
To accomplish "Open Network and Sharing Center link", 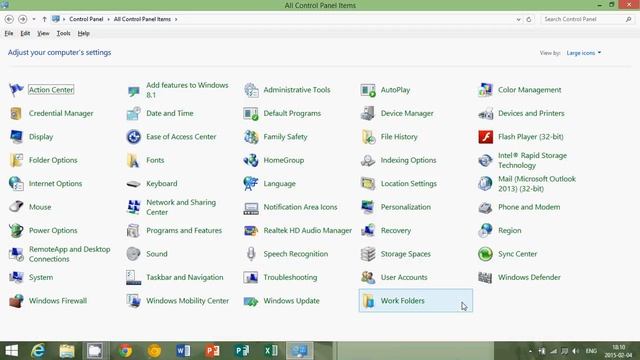I will 181,207.
